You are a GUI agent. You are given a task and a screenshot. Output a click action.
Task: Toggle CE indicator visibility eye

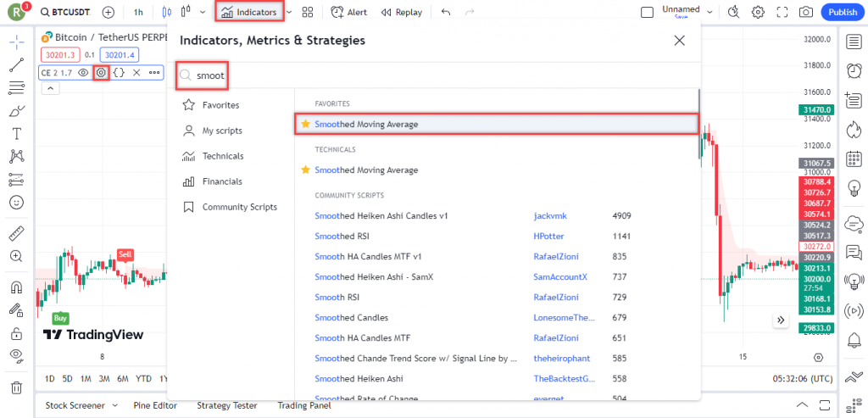[x=83, y=73]
